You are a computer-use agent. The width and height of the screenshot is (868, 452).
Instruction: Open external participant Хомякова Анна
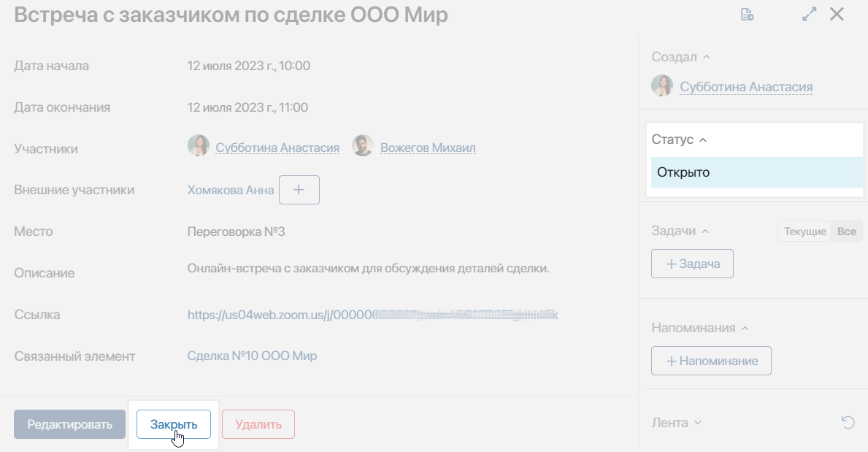[x=230, y=190]
